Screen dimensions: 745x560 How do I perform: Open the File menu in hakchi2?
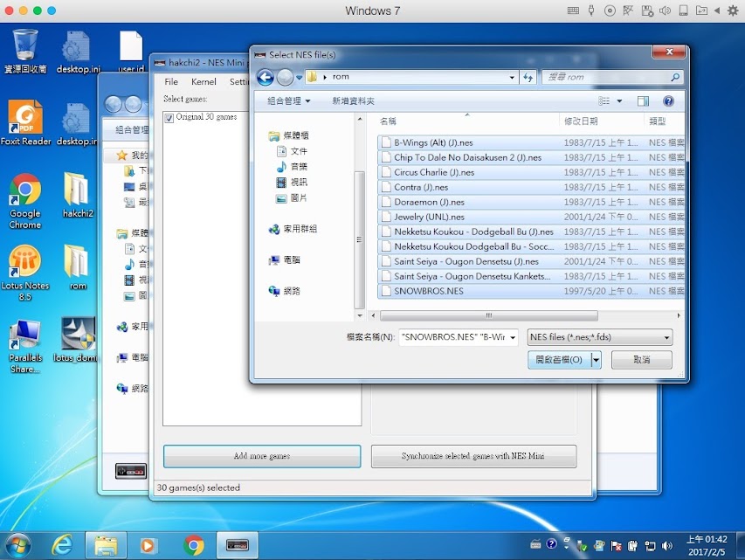(171, 82)
